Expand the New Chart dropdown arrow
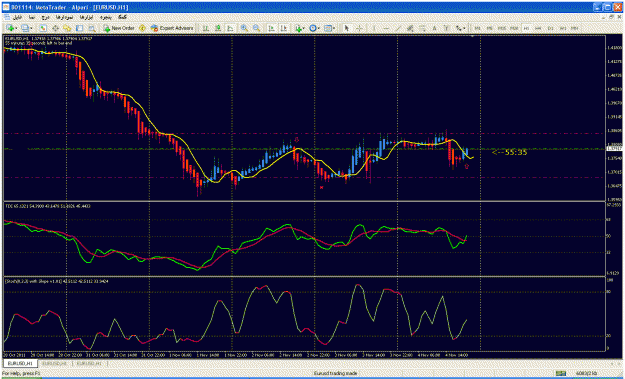 point(16,28)
